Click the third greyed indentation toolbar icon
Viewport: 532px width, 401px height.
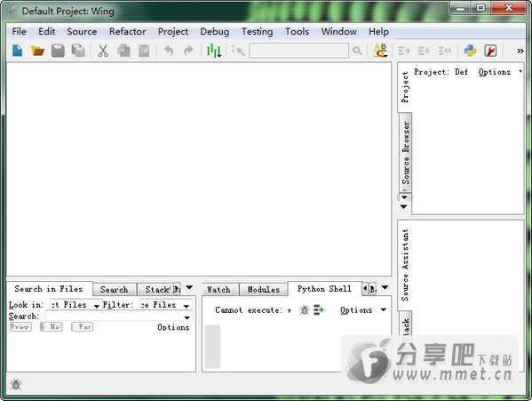pyautogui.click(x=445, y=51)
